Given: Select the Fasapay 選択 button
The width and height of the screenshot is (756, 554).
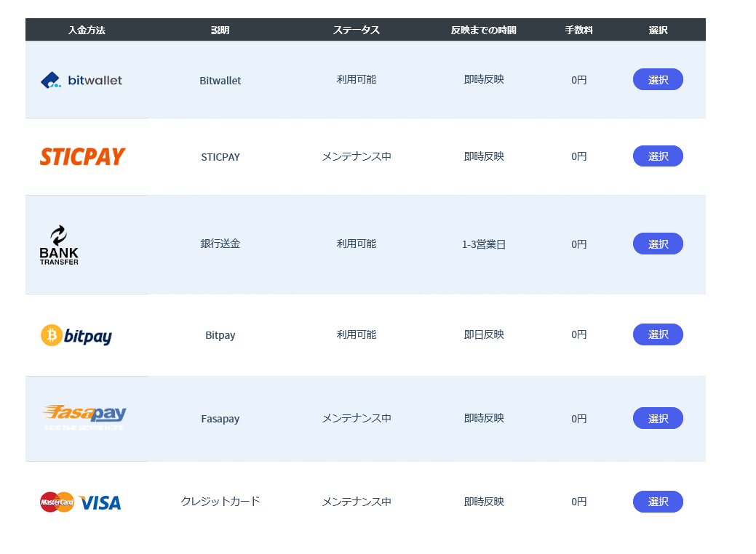Looking at the screenshot, I should click(658, 418).
